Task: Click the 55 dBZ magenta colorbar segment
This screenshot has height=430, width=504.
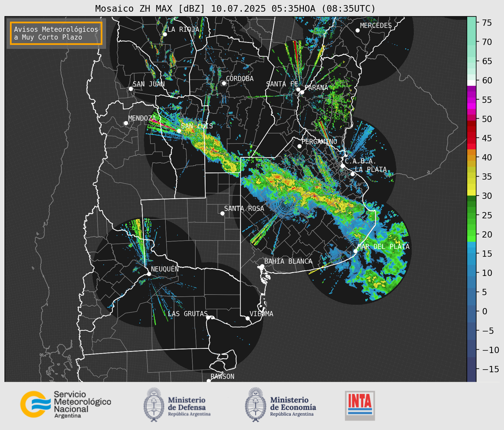Action: pyautogui.click(x=471, y=100)
